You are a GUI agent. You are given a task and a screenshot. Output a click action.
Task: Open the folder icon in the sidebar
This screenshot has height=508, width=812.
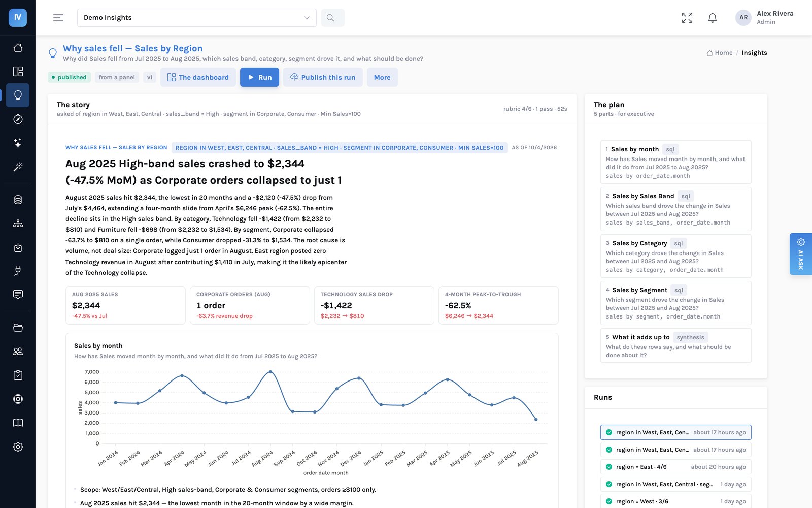18,328
